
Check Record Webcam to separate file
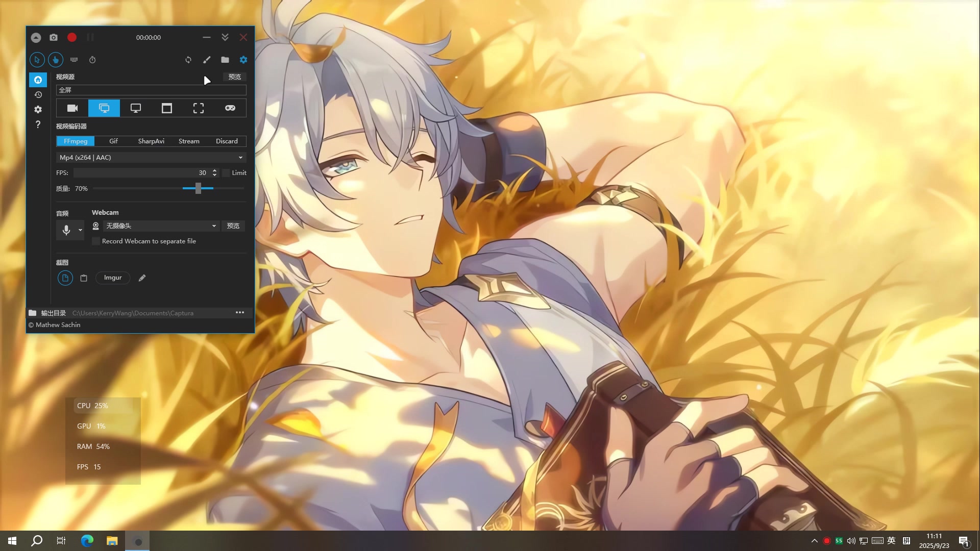pyautogui.click(x=96, y=241)
